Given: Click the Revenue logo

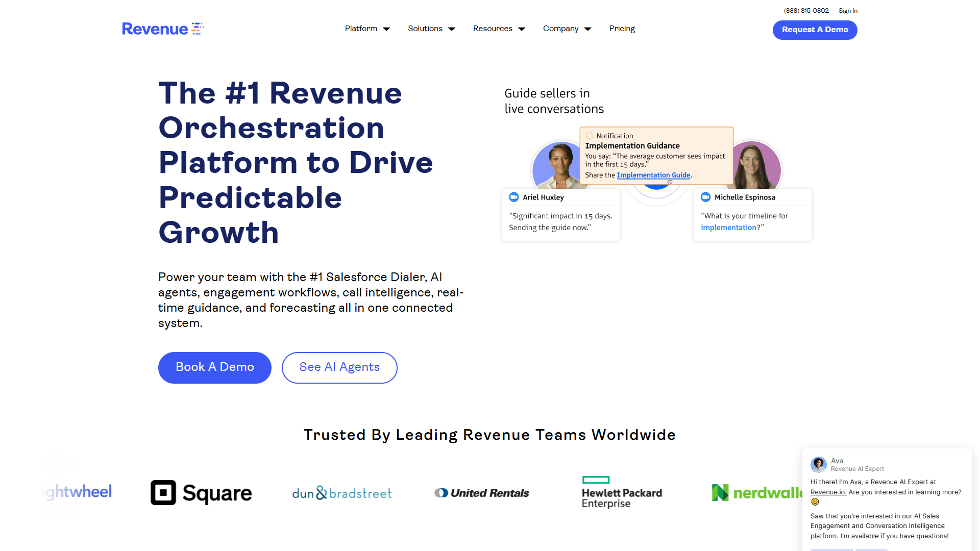Looking at the screenshot, I should [162, 29].
